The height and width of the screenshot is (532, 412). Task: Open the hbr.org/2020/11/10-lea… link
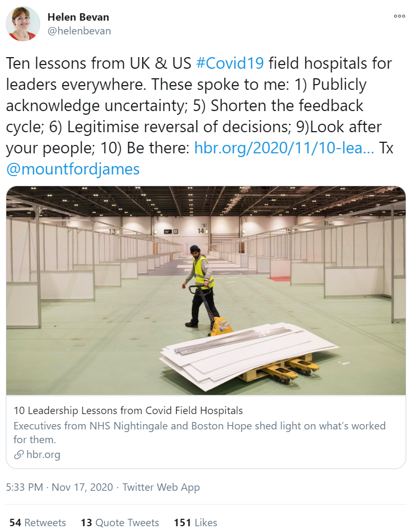[x=284, y=148]
